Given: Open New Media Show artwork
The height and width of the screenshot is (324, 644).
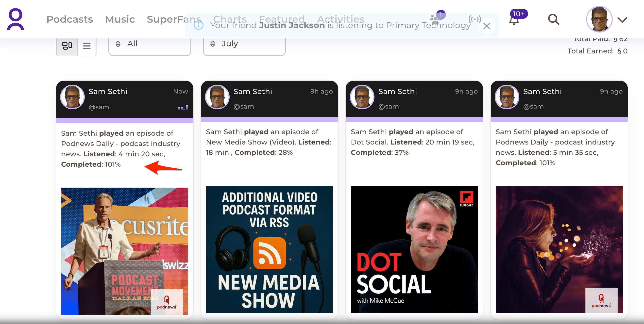Looking at the screenshot, I should point(269,249).
